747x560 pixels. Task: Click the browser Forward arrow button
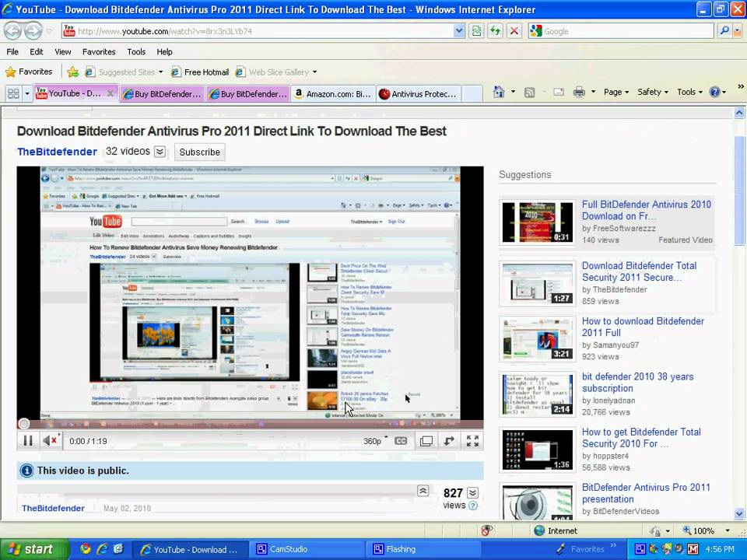(x=33, y=31)
